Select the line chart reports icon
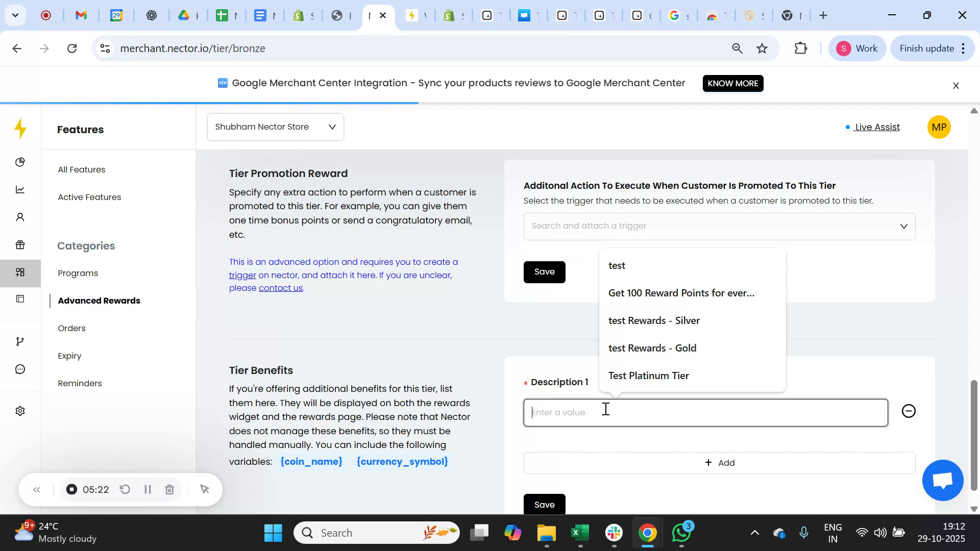 [x=20, y=189]
